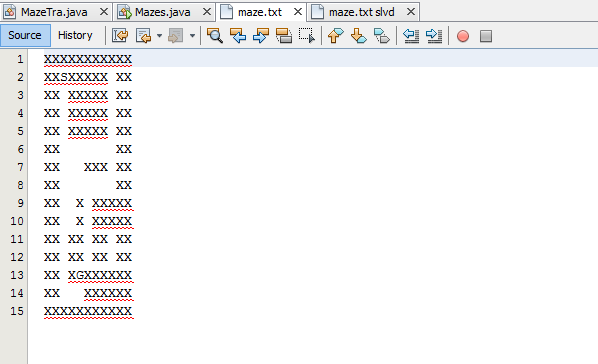Open the maze.txt slvd tab
Screen dimensions: 598x364
362,12
